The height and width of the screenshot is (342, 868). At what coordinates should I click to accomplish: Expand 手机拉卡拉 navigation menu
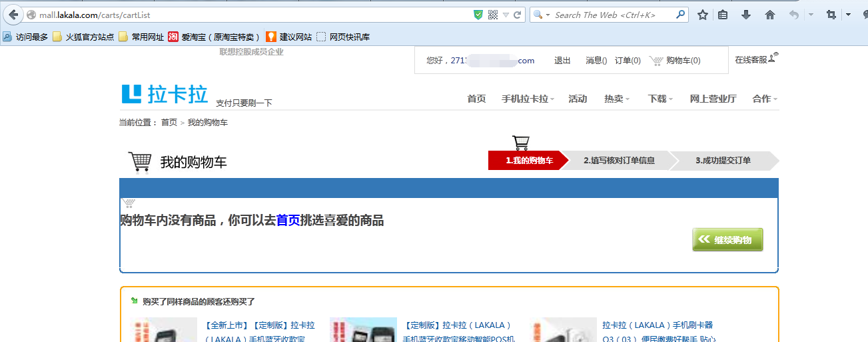coord(528,99)
